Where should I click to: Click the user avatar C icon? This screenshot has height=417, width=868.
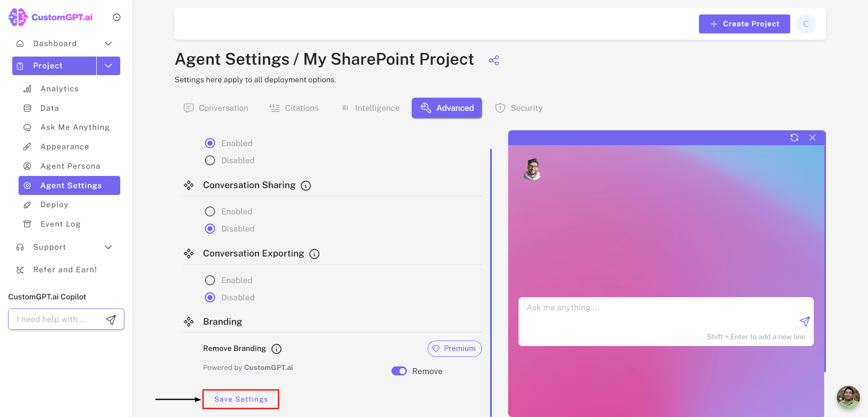tap(806, 24)
